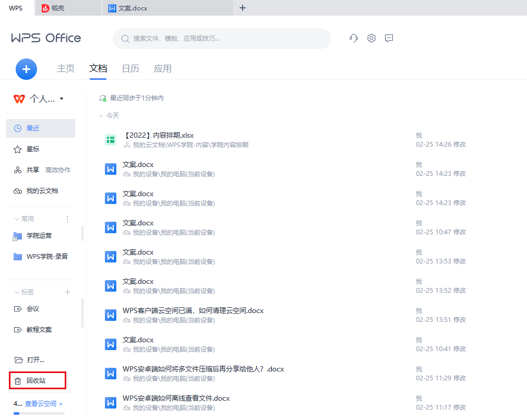Open the 应用 tab

[x=163, y=68]
